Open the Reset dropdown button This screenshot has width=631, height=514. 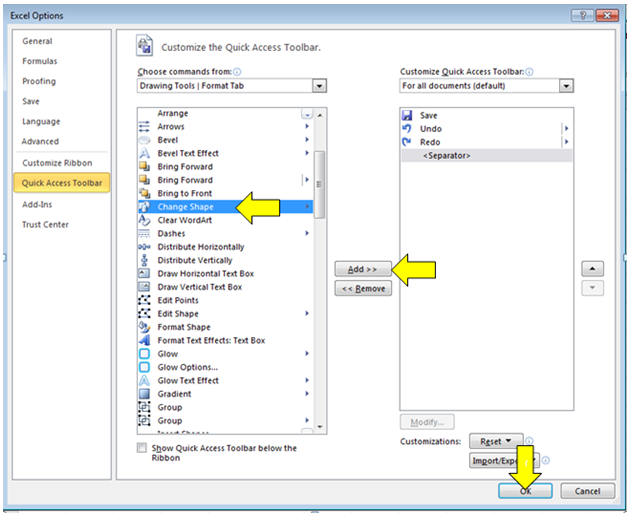(496, 441)
